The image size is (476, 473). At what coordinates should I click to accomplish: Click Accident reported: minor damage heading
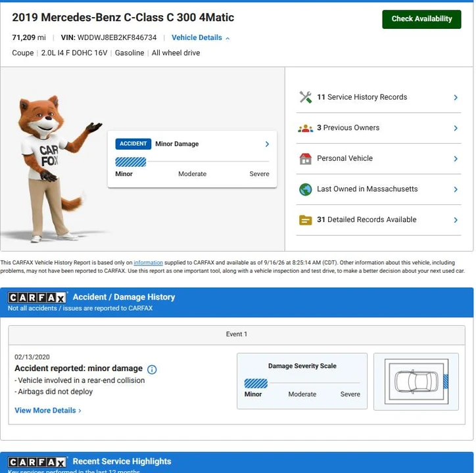(78, 369)
